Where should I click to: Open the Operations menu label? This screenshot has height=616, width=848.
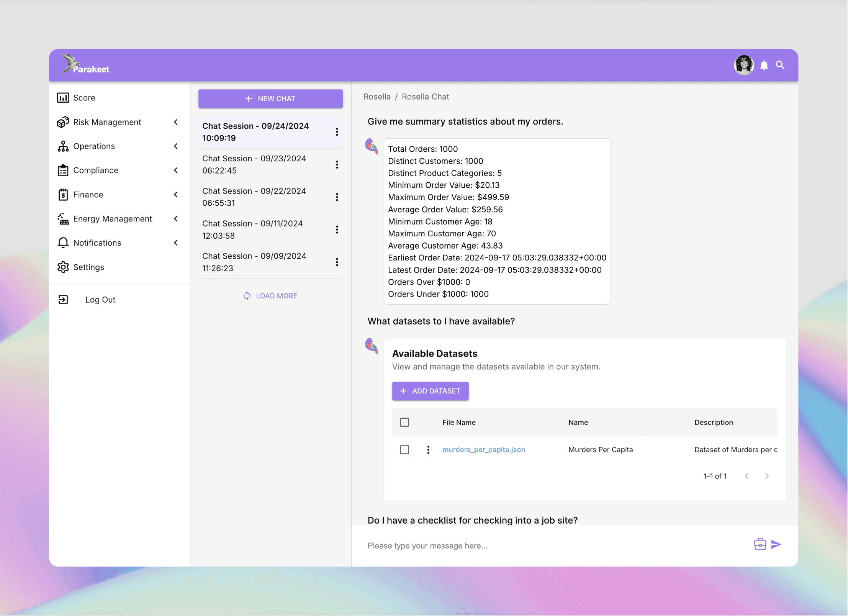tap(94, 146)
